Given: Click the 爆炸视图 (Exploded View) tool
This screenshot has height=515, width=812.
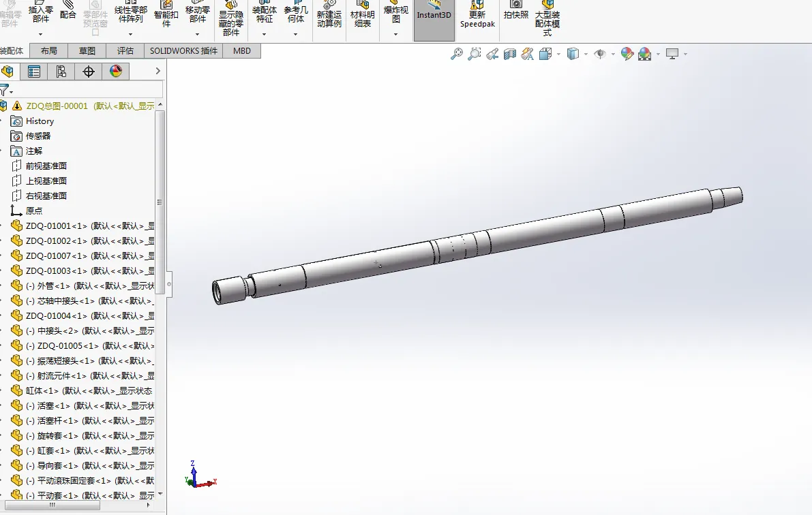Looking at the screenshot, I should (395, 12).
